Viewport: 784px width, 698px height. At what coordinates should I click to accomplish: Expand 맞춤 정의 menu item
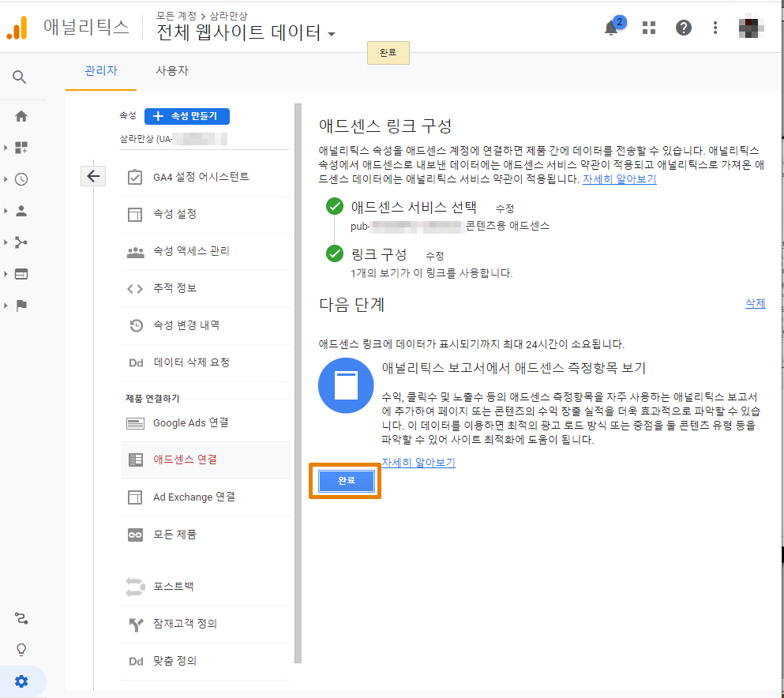point(205,661)
